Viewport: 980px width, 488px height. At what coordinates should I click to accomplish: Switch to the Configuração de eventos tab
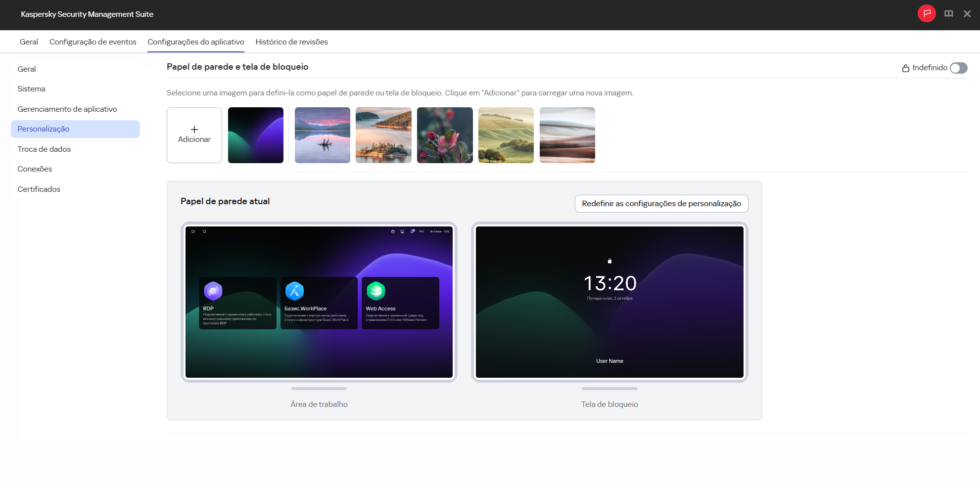[93, 42]
